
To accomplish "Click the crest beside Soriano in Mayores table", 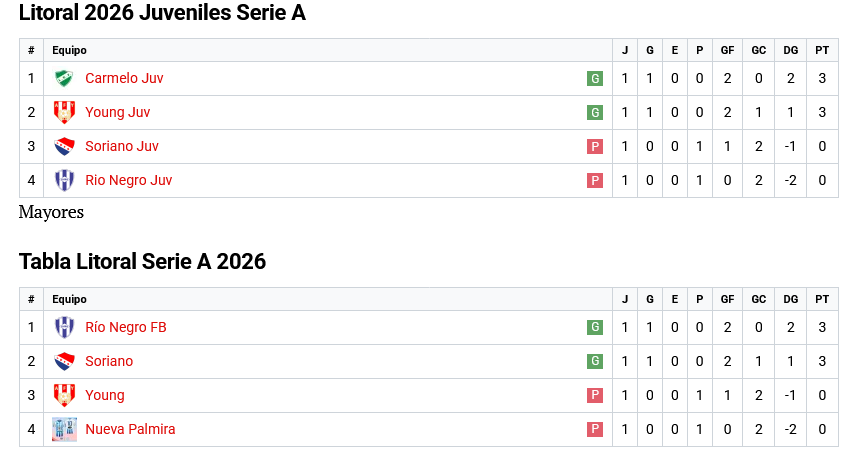I will coord(64,361).
